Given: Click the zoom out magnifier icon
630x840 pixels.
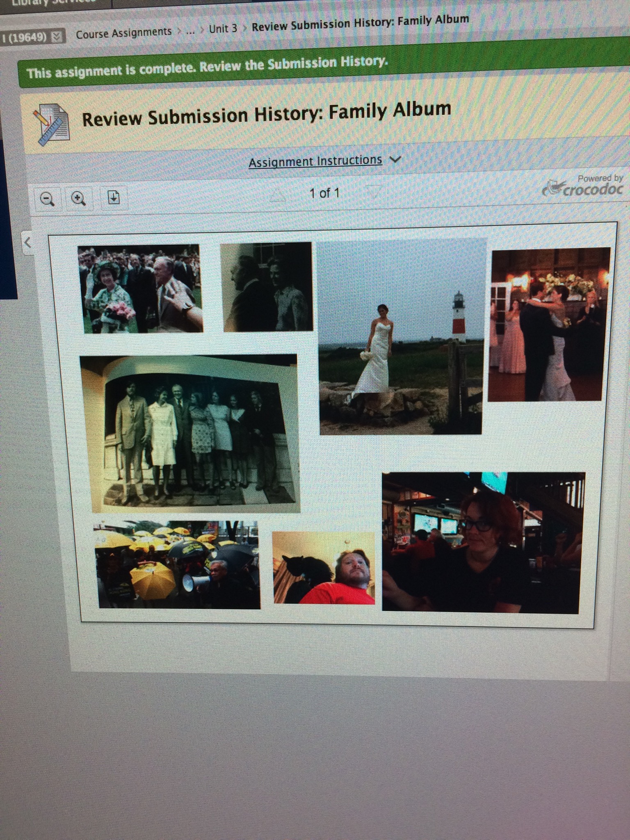Looking at the screenshot, I should (48, 199).
